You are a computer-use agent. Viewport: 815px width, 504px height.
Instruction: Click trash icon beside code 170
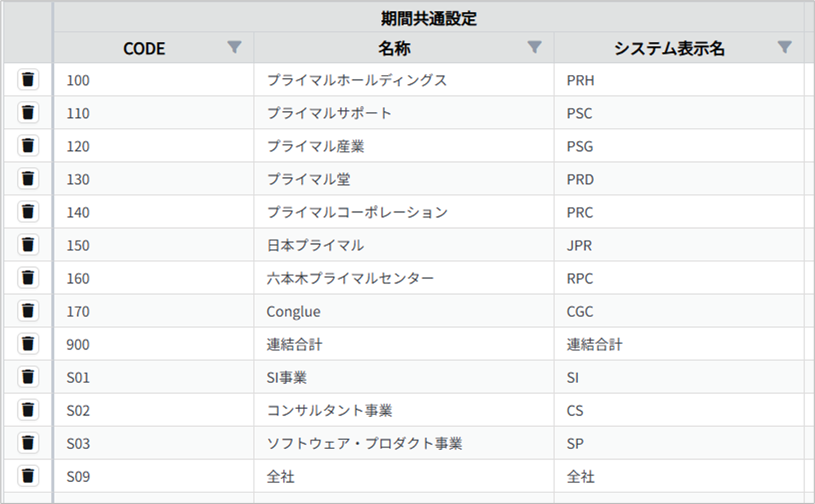(28, 311)
